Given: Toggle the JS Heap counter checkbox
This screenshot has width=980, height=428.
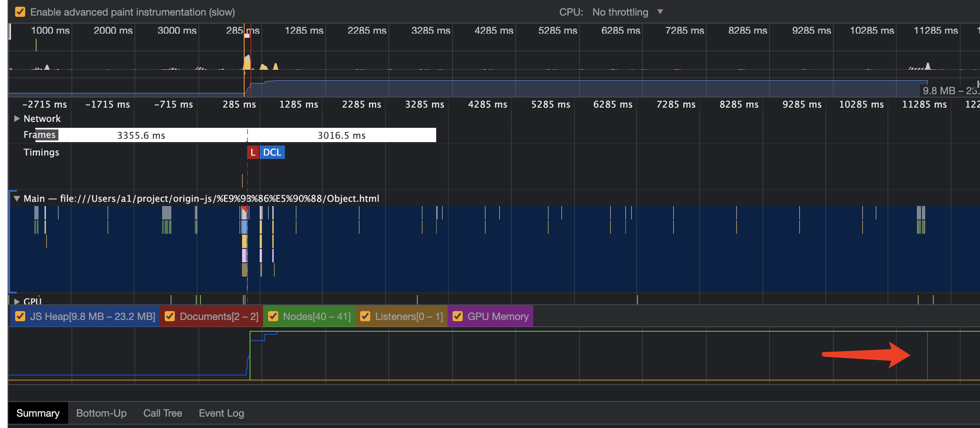Looking at the screenshot, I should (20, 316).
